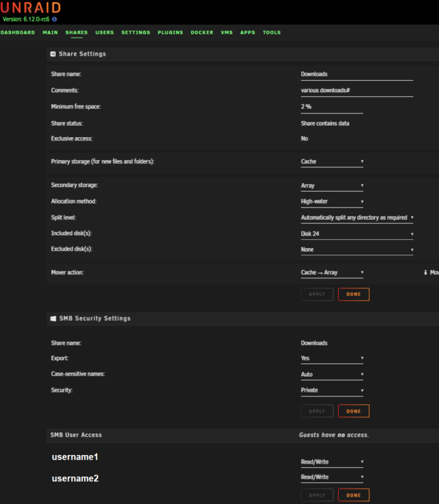The width and height of the screenshot is (439, 504).
Task: Click the version info icon next to 6.12.0-rc6
Action: 54,19
